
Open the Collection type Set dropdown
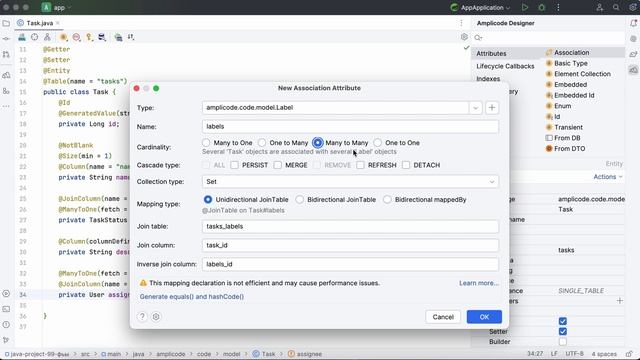point(350,182)
